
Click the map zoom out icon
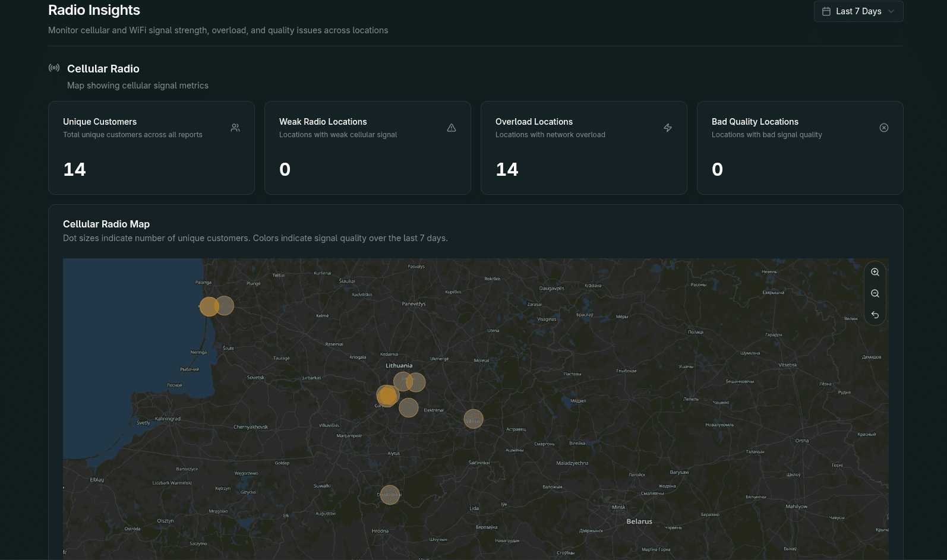875,293
